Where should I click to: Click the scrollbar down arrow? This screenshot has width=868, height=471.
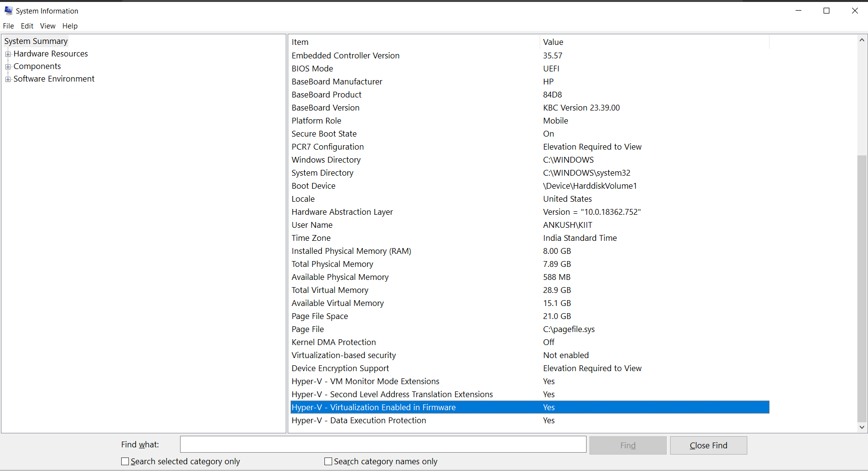click(862, 427)
